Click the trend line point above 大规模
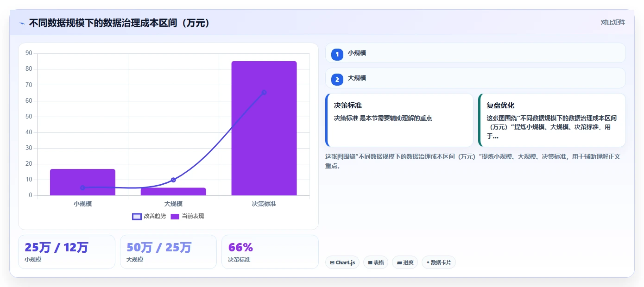The height and width of the screenshot is (287, 644). [173, 180]
